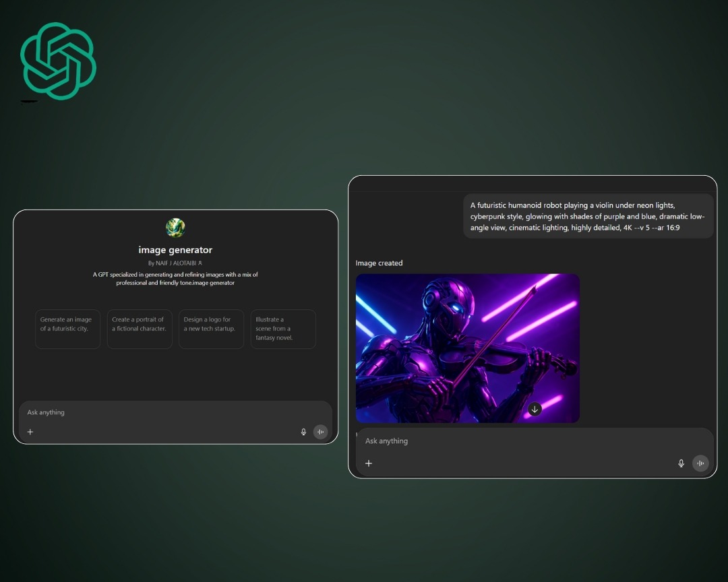This screenshot has width=728, height=582.
Task: Select the 'Generate an image of a futuristic city' suggestion
Action: [67, 329]
